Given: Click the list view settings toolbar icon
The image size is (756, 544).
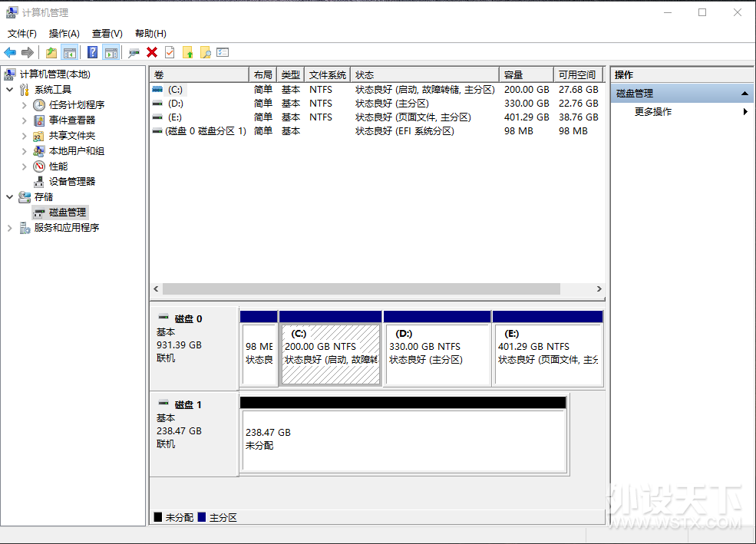Looking at the screenshot, I should pos(223,52).
